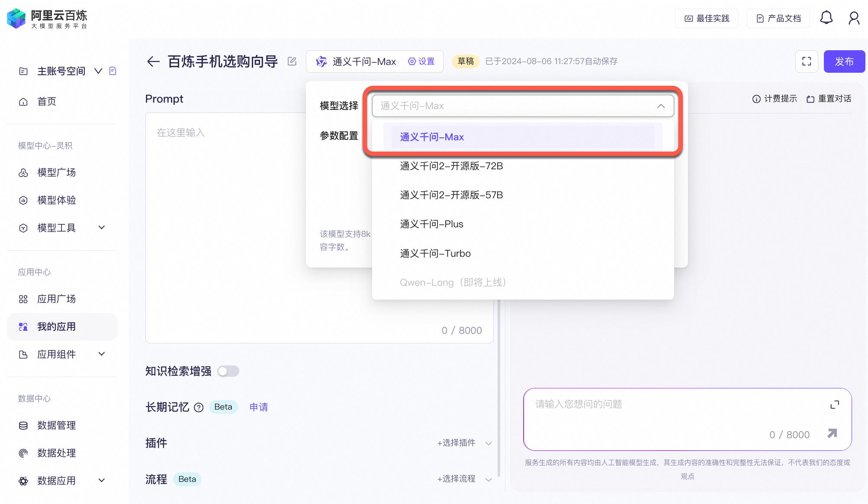Viewport: 868px width, 504px height.
Task: Edit the app name with pencil icon
Action: [292, 61]
